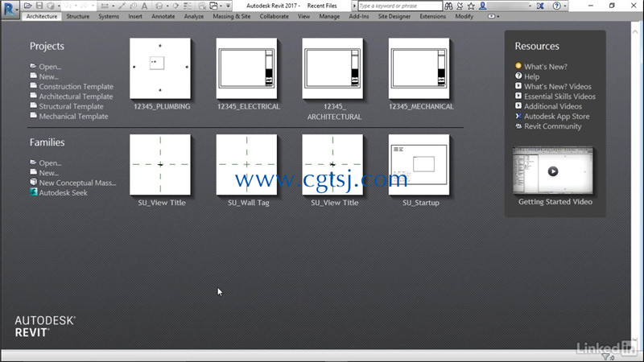This screenshot has width=644, height=362.
Task: Click the Mechanical Template link
Action: tap(73, 116)
